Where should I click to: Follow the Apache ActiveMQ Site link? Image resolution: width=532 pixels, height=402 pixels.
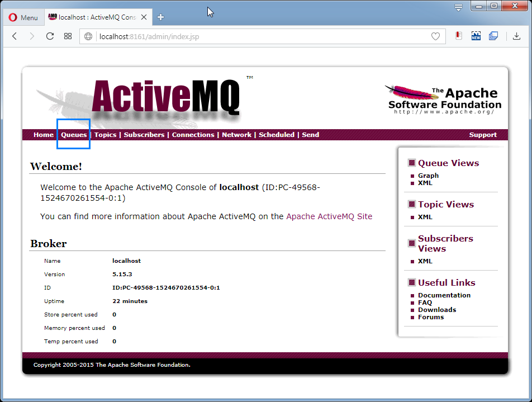329,216
